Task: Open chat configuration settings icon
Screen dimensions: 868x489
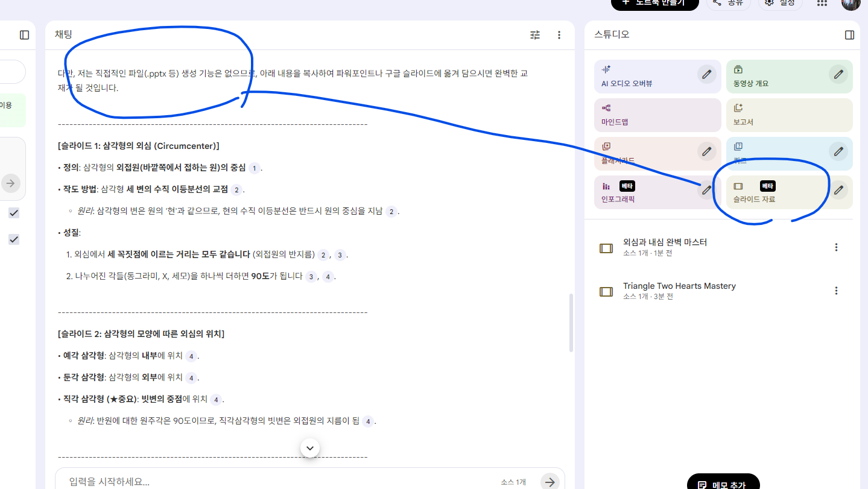Action: click(535, 35)
